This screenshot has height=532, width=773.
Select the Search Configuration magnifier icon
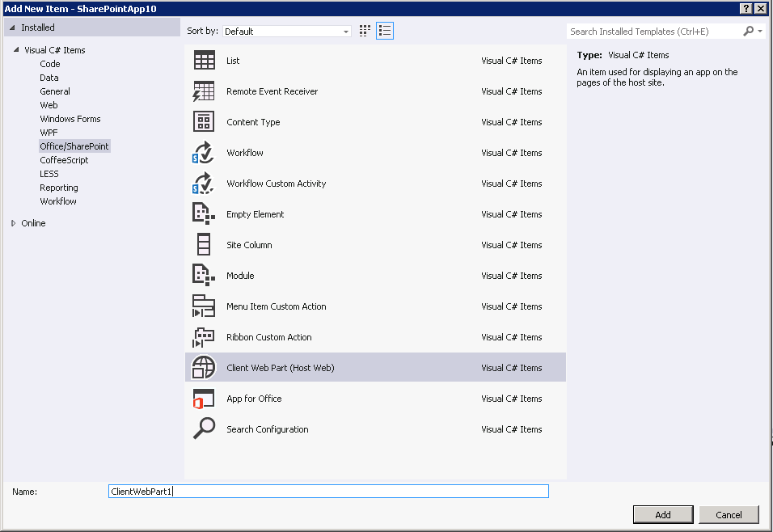click(x=204, y=429)
